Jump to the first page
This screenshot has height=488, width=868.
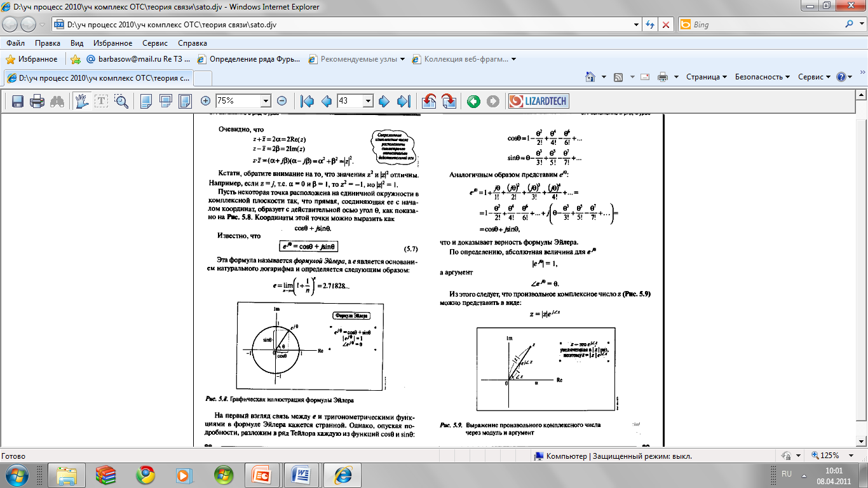(308, 101)
